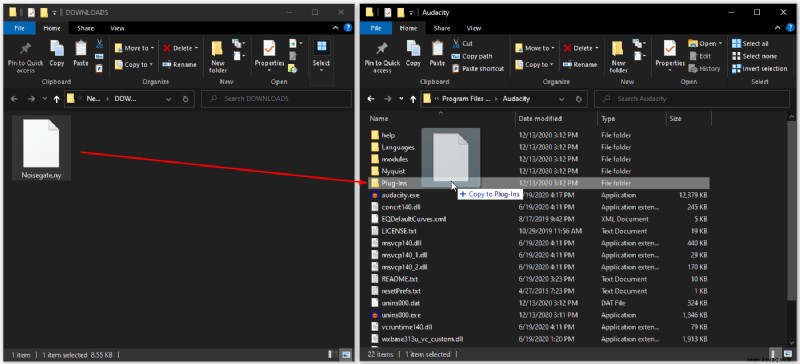This screenshot has width=800, height=364.
Task: Click Pin to Quick access in Audacity window
Action: (x=382, y=57)
